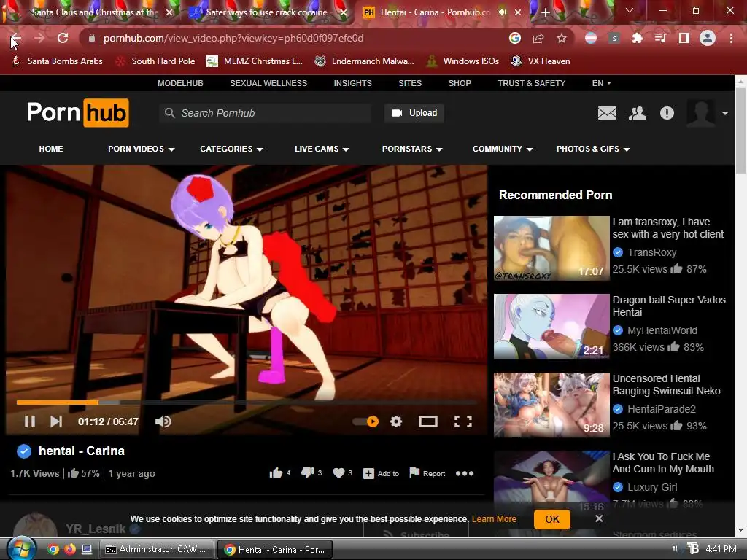
Task: Open the messages envelope icon
Action: click(x=607, y=113)
